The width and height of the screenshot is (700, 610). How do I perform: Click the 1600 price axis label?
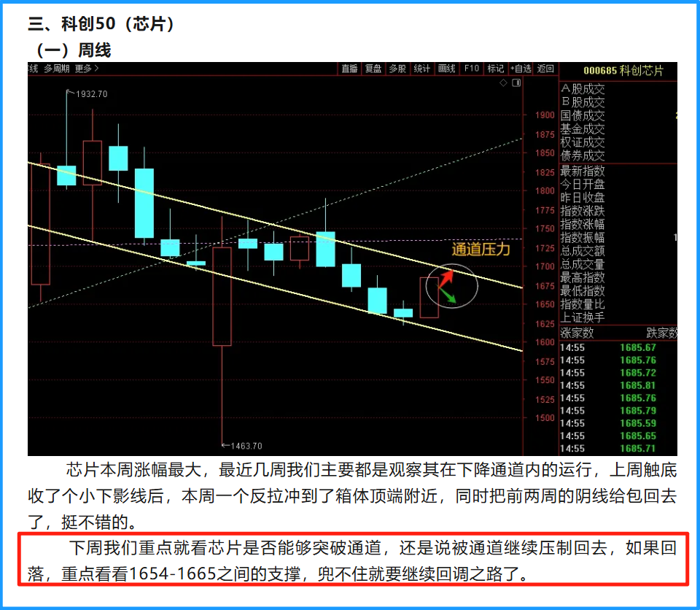(545, 342)
